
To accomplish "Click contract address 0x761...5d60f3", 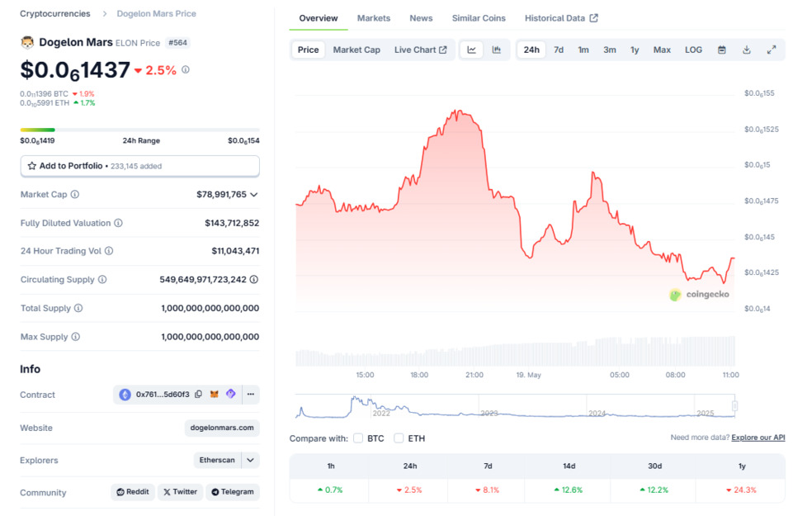I will coord(163,395).
